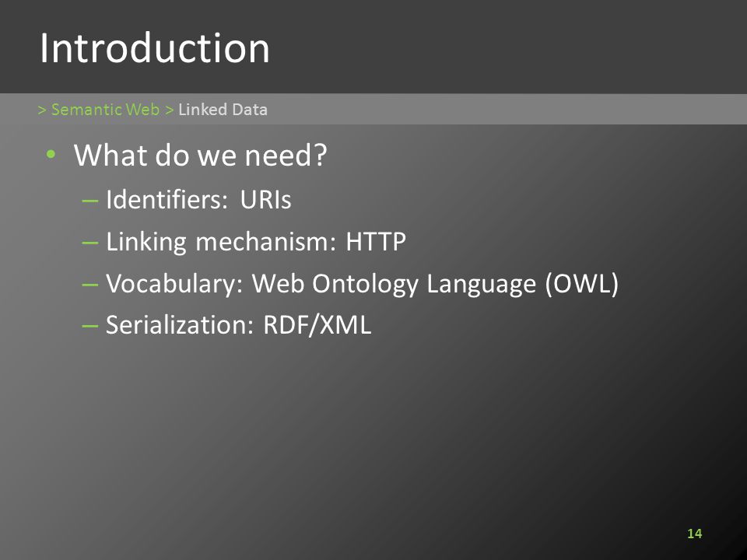Select the Web Ontology Language text
The image size is (747, 560).
click(394, 284)
